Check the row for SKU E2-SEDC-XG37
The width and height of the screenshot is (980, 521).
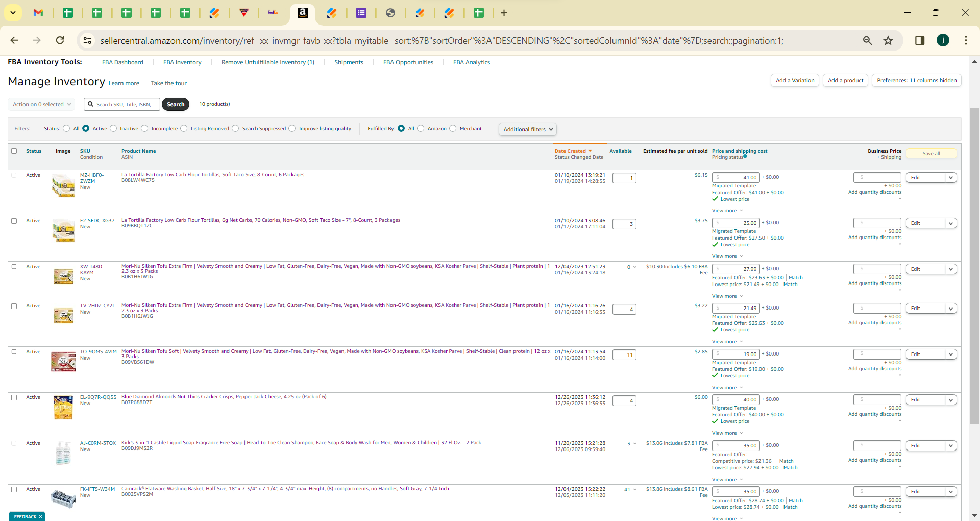(x=14, y=221)
